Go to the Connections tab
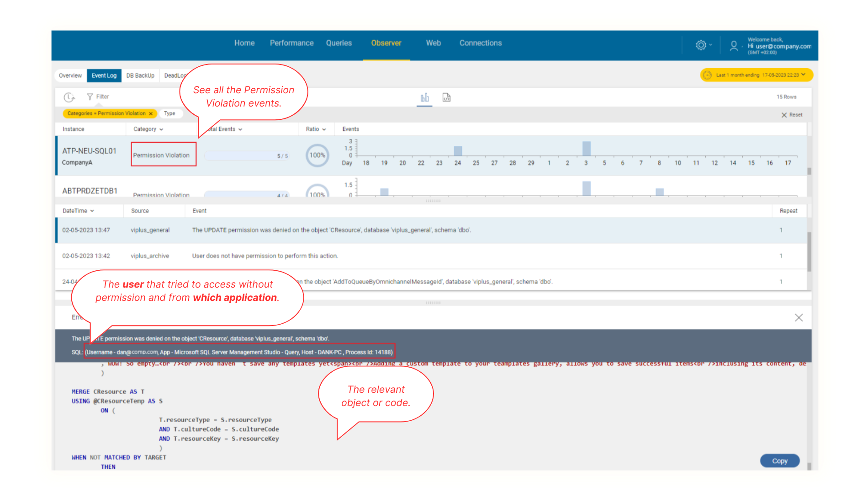868x503 pixels. (481, 43)
